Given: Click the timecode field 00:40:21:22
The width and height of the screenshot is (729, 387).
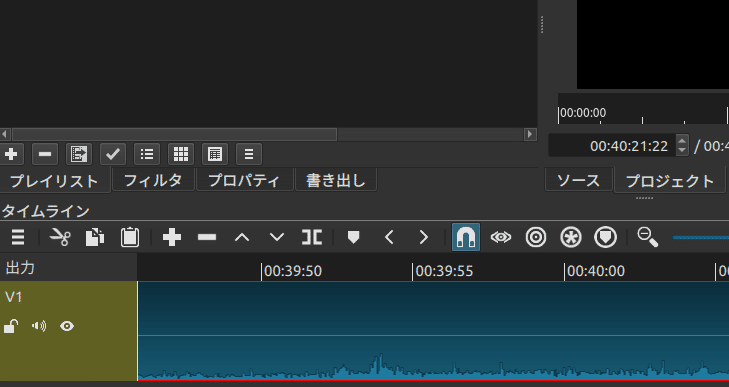Looking at the screenshot, I should pos(613,146).
